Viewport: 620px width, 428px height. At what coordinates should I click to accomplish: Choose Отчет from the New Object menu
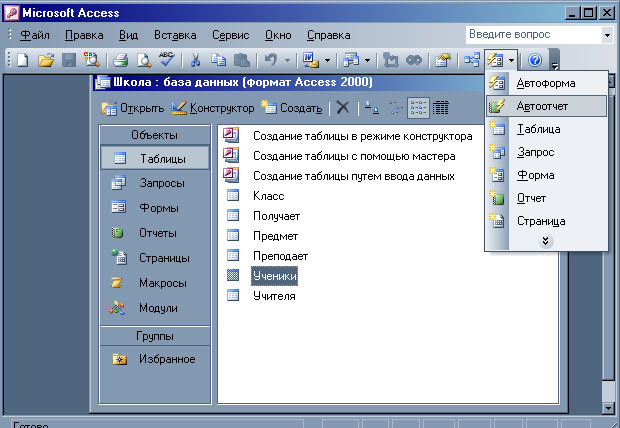(546, 198)
